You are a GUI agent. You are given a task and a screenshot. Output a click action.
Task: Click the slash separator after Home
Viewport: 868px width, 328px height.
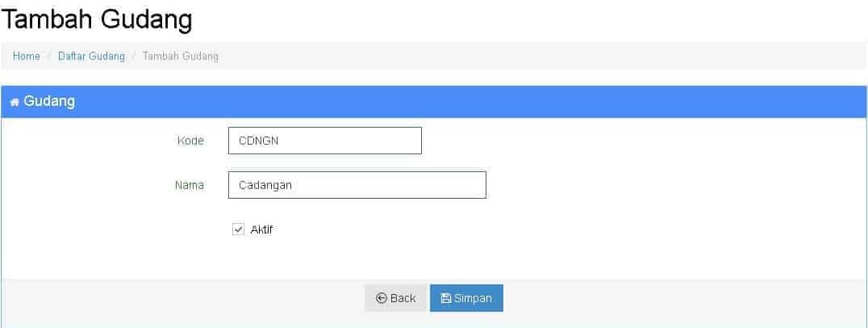[x=49, y=57]
